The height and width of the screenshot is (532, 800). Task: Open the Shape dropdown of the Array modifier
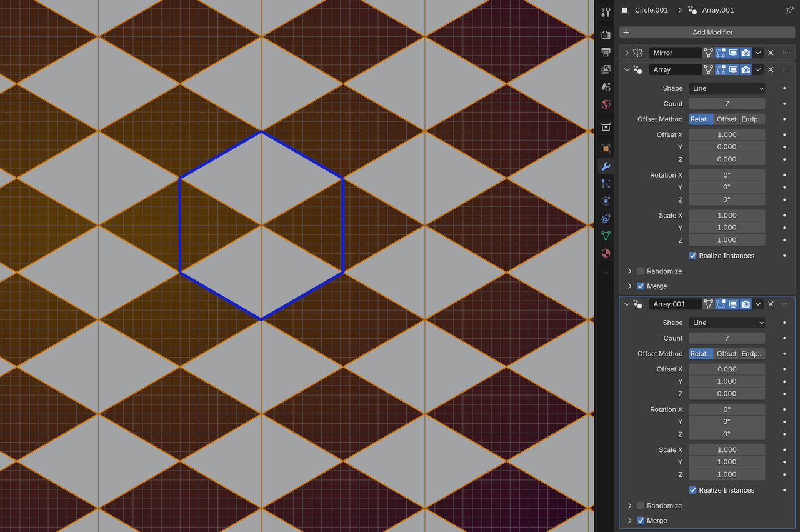pos(727,88)
